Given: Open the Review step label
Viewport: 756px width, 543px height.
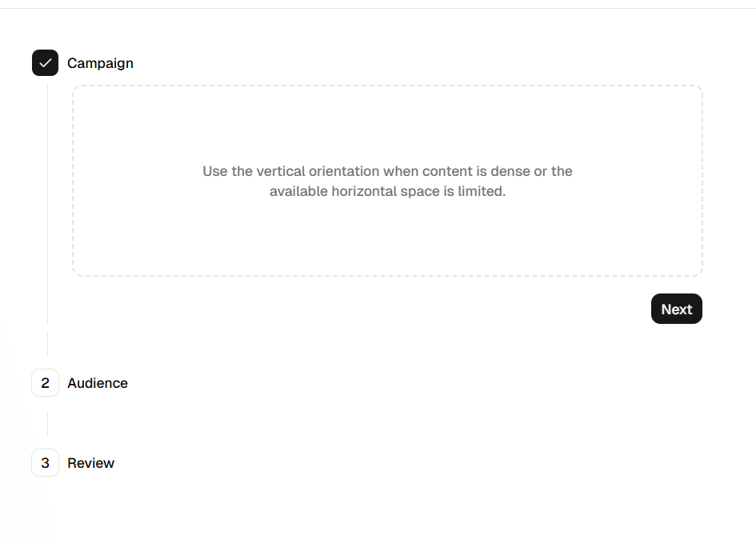Looking at the screenshot, I should point(90,463).
